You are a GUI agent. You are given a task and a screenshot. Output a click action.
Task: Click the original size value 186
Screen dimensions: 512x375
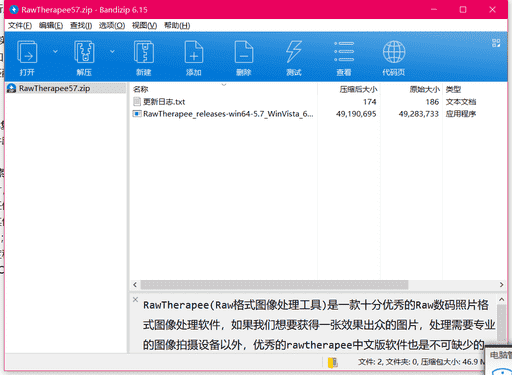tap(432, 102)
